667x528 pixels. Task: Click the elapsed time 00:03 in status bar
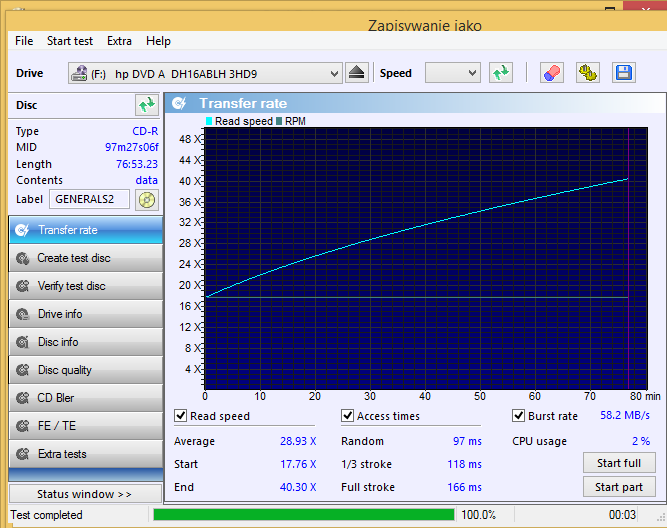click(622, 515)
